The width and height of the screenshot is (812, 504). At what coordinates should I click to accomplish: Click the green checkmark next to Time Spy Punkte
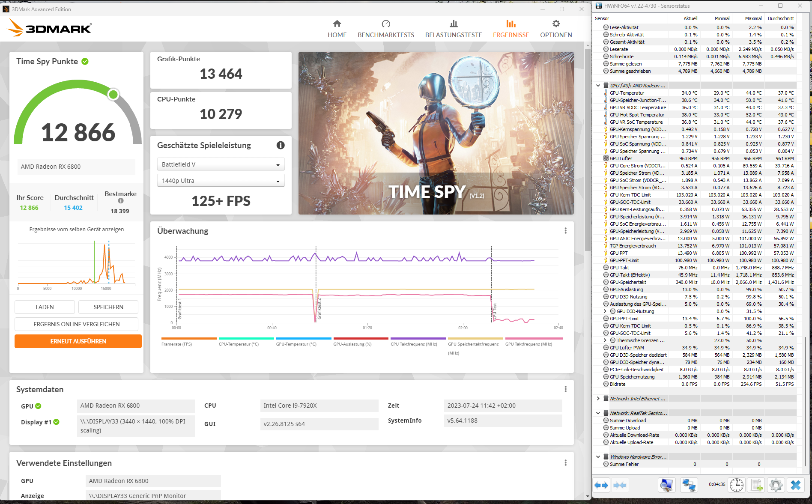click(85, 61)
